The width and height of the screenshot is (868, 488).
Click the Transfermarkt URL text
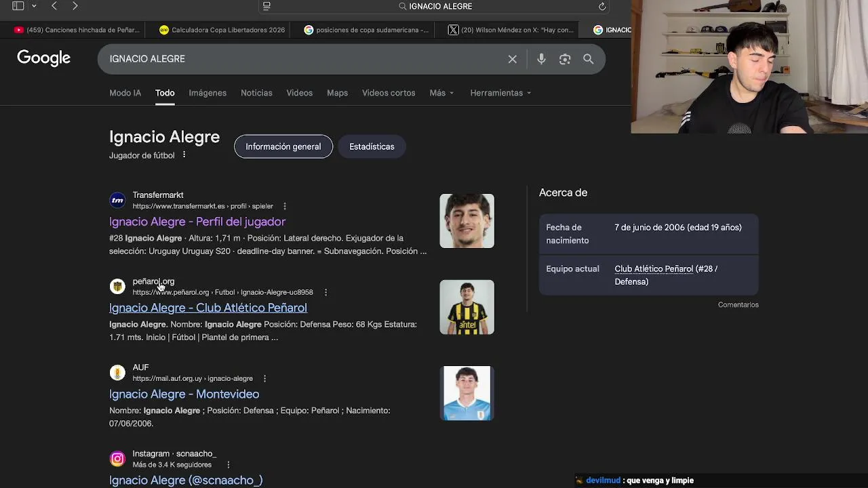pyautogui.click(x=203, y=206)
